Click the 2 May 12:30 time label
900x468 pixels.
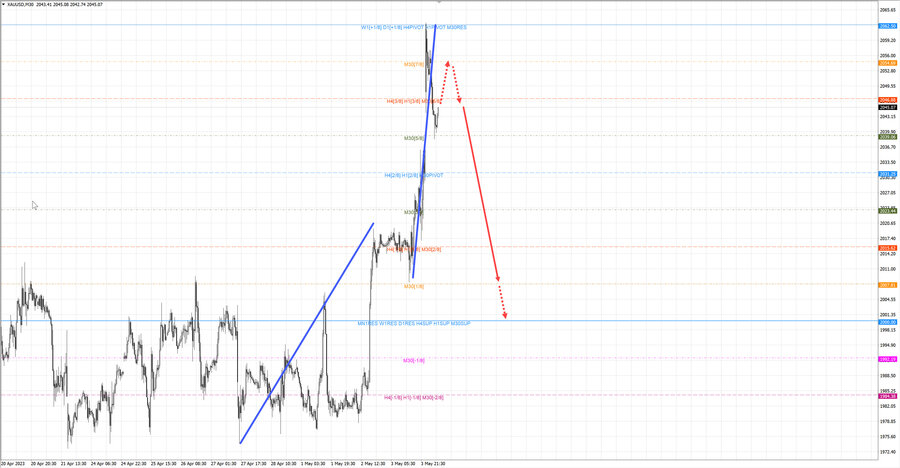[373, 463]
